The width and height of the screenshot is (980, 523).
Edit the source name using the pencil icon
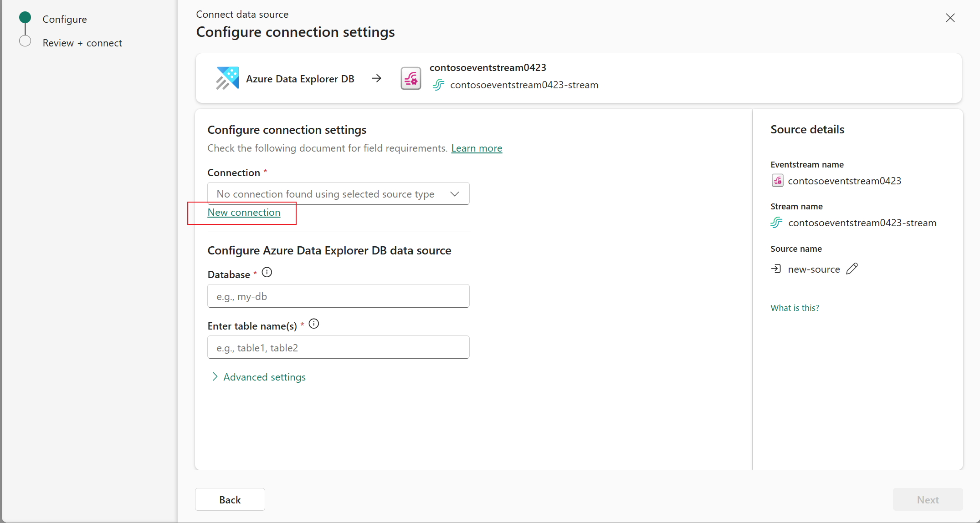(x=852, y=269)
